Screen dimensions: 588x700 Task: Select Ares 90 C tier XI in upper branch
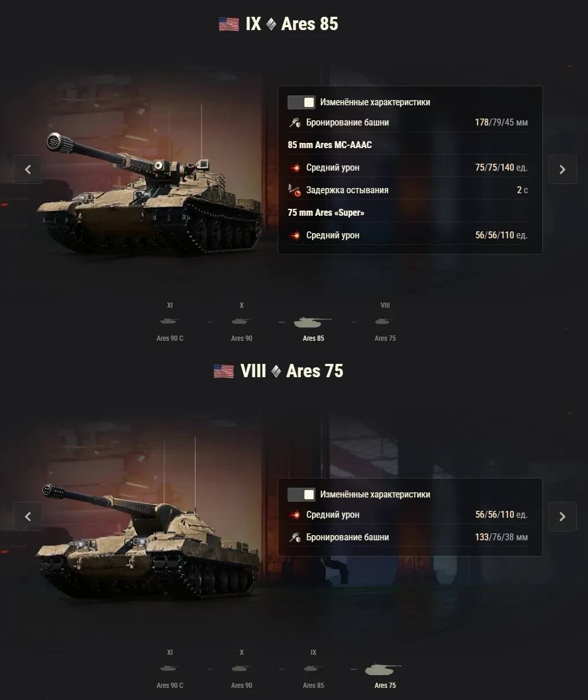click(x=170, y=322)
